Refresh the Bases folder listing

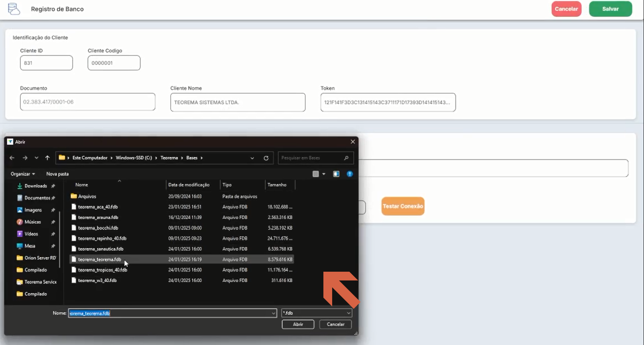(x=266, y=158)
